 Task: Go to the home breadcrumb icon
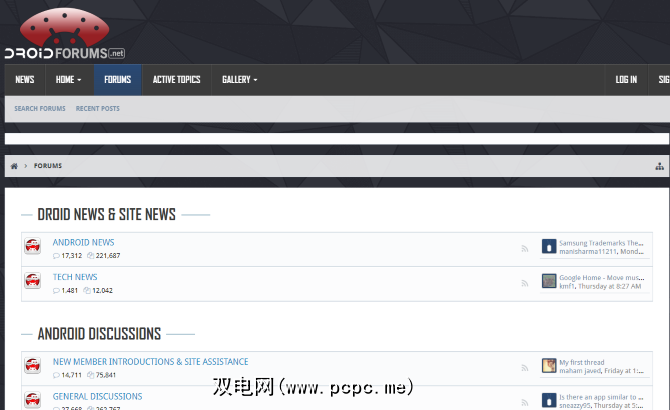coord(14,166)
